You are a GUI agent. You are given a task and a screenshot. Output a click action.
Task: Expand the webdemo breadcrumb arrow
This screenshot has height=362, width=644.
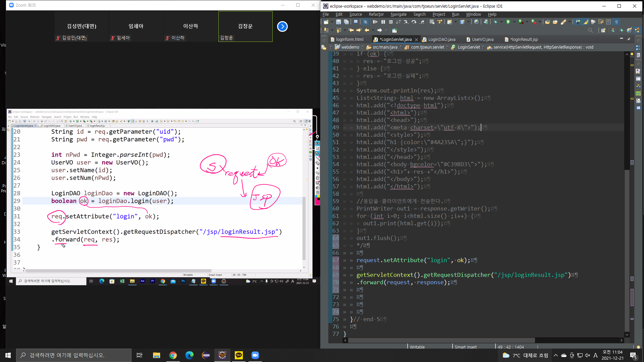363,47
